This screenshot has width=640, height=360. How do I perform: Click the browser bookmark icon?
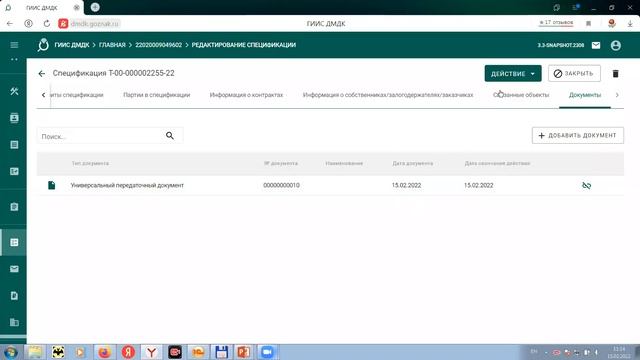pos(589,24)
